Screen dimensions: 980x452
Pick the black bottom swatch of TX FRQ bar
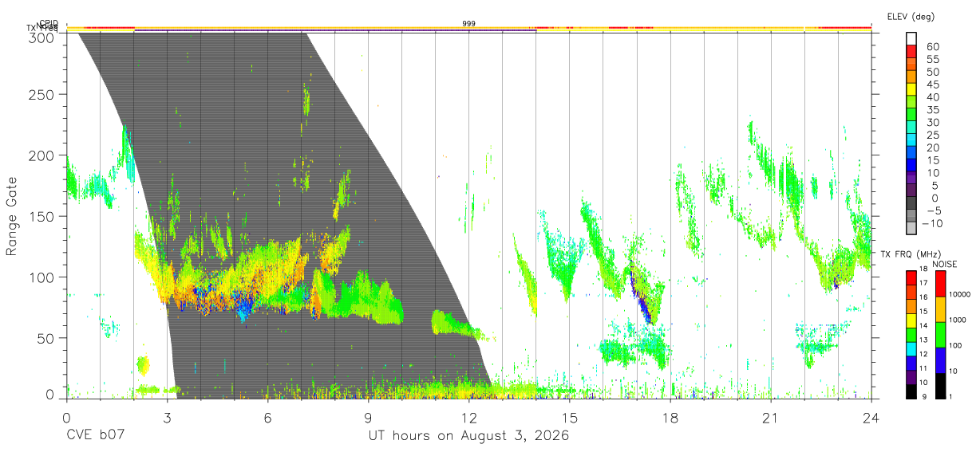pyautogui.click(x=911, y=391)
